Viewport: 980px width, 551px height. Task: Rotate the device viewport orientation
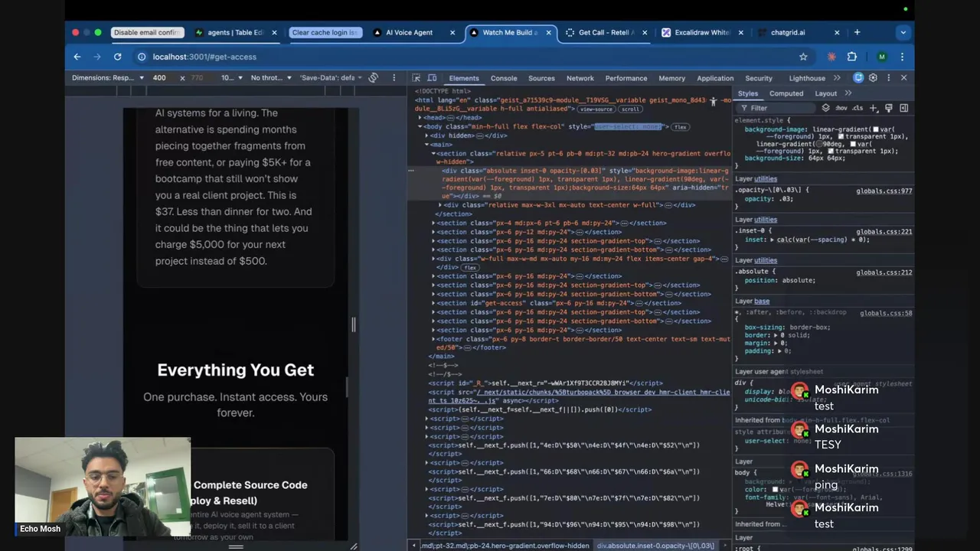pos(374,77)
